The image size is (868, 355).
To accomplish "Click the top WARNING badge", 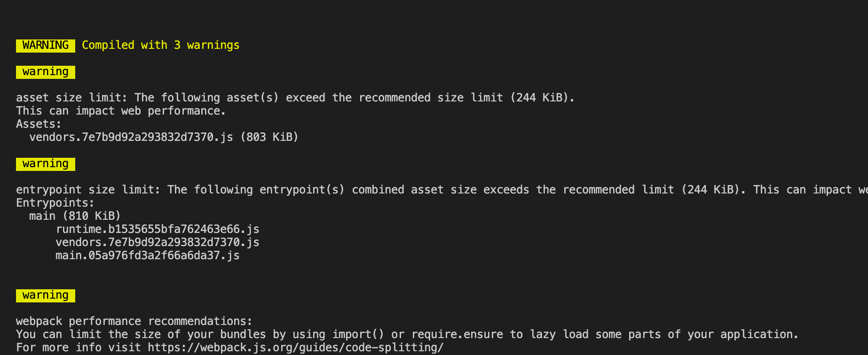I will [46, 45].
